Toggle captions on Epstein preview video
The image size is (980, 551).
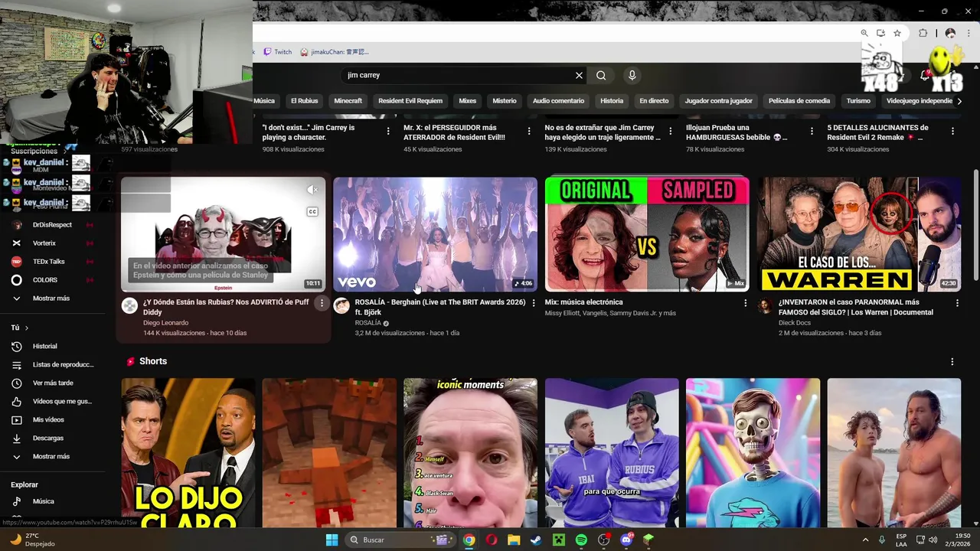(x=312, y=211)
